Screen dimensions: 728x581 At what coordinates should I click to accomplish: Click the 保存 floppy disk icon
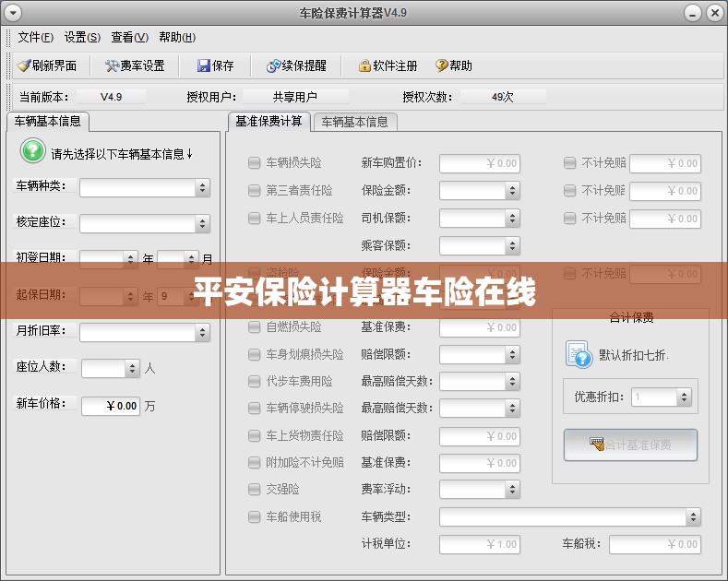click(203, 65)
